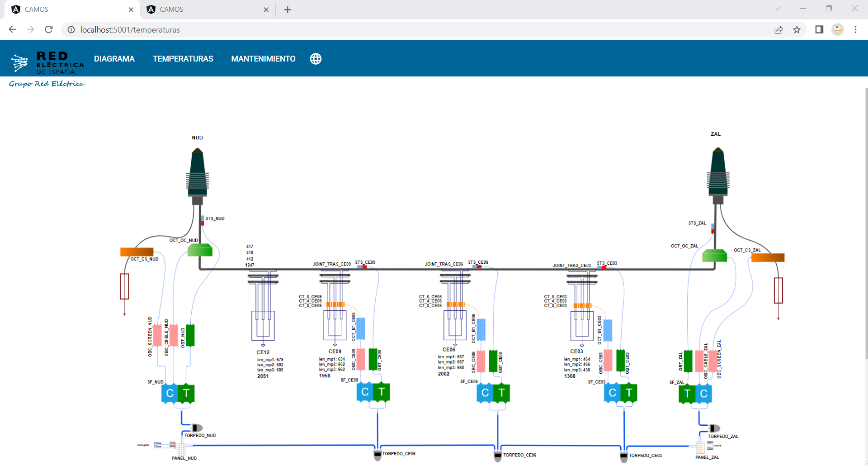Click the CE12 joint chamber box
Image resolution: width=868 pixels, height=466 pixels.
(263, 326)
